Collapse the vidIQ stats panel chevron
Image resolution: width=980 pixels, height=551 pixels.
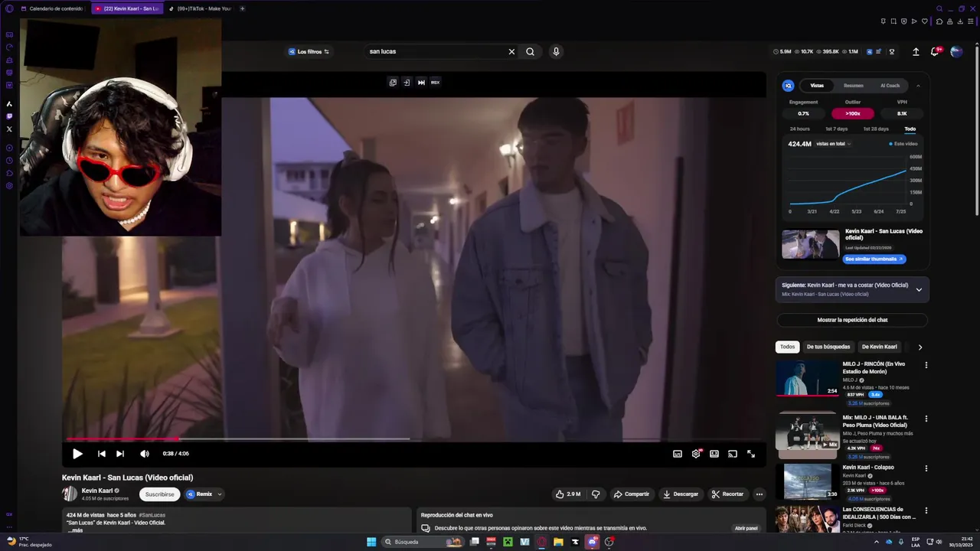[x=918, y=86]
